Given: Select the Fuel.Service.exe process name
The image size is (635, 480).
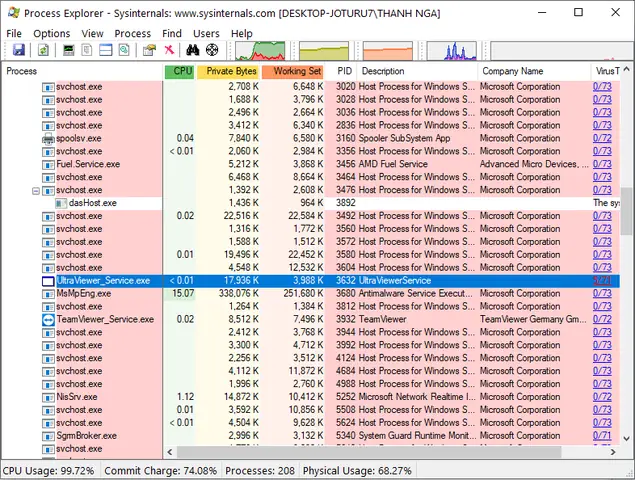Looking at the screenshot, I should pos(88,164).
